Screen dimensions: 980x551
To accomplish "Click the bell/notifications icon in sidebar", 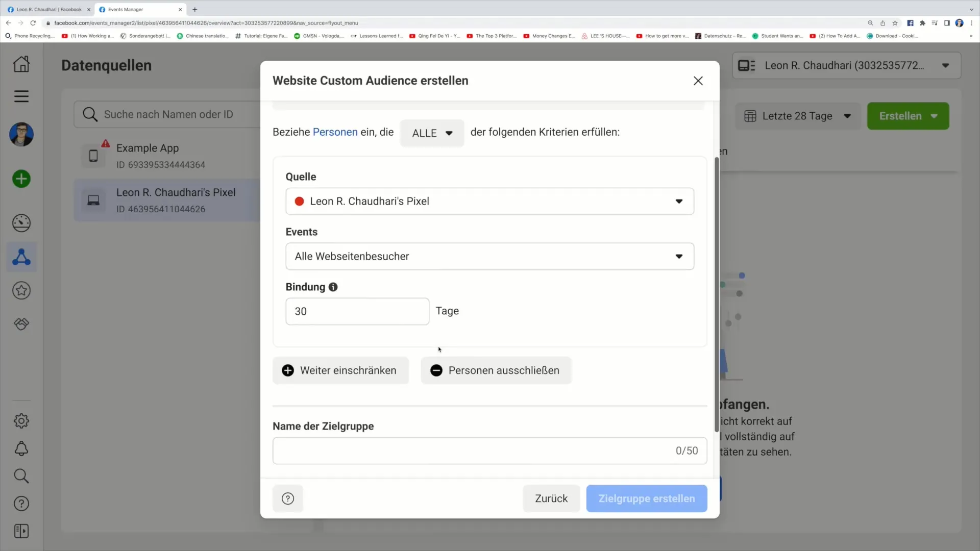I will click(21, 451).
